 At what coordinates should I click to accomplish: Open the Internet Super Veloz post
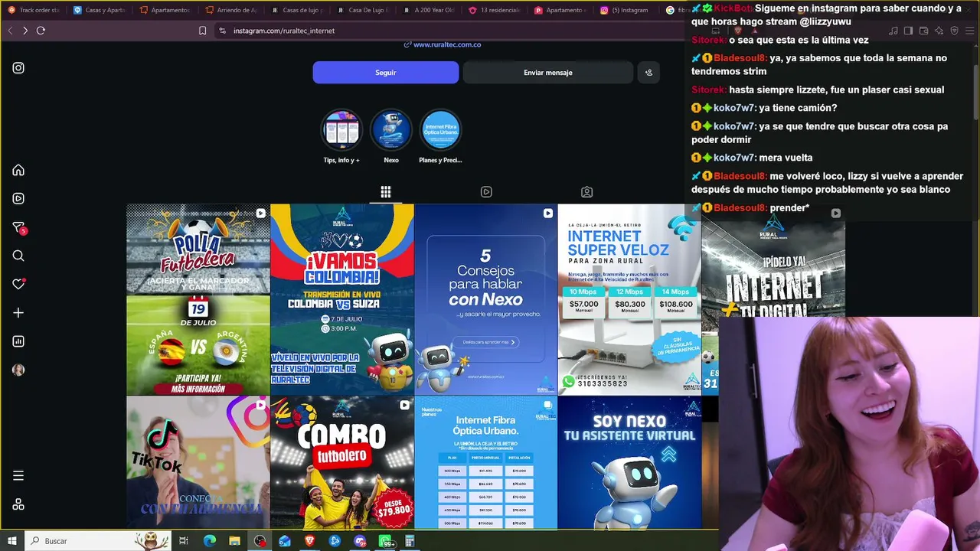point(629,299)
